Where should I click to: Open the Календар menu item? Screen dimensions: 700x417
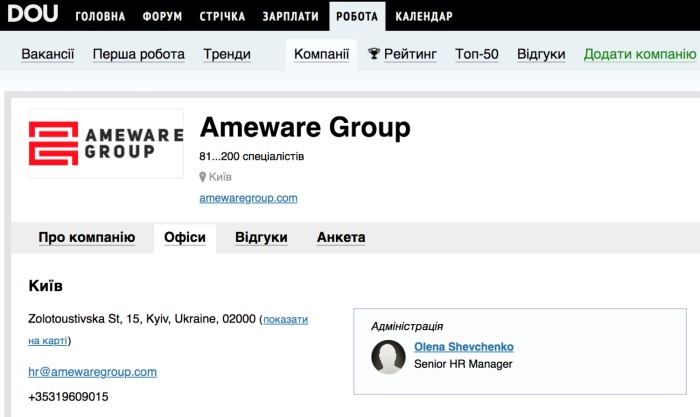click(424, 16)
